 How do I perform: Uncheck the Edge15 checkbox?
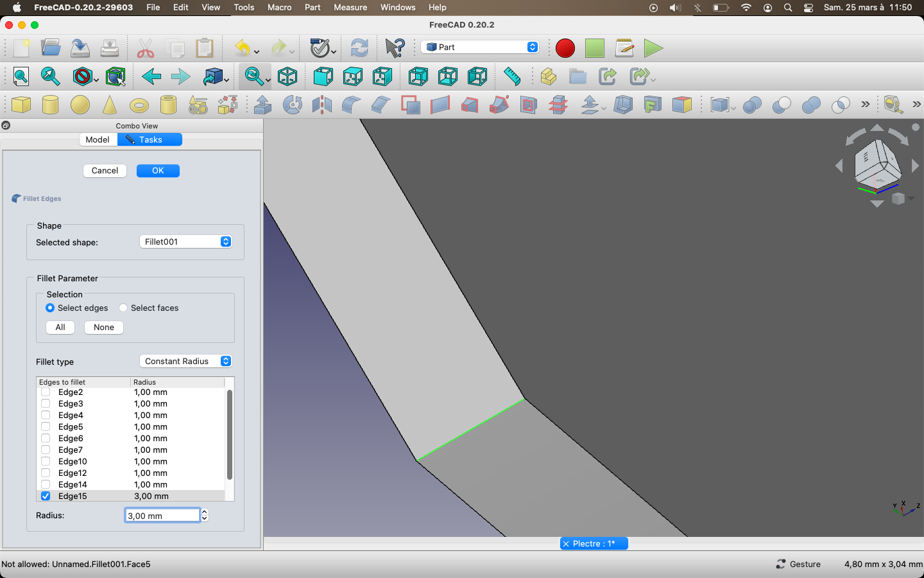(x=46, y=496)
